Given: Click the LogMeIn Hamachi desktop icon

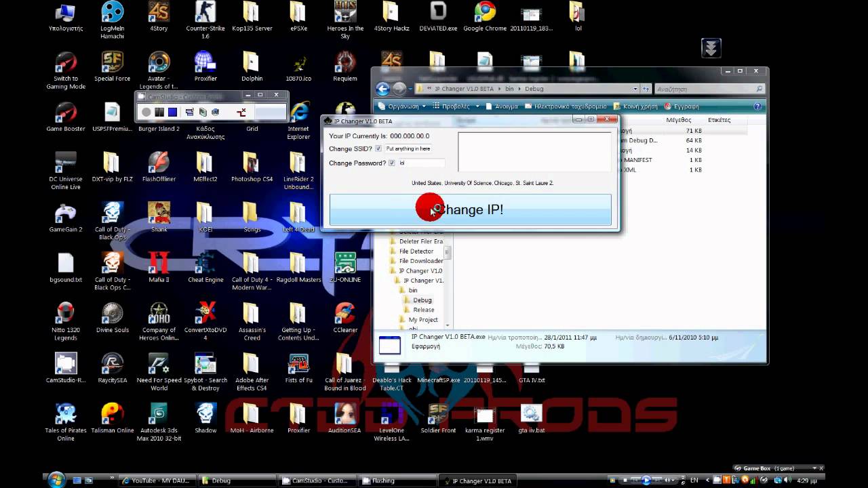Looking at the screenshot, I should pos(112,20).
